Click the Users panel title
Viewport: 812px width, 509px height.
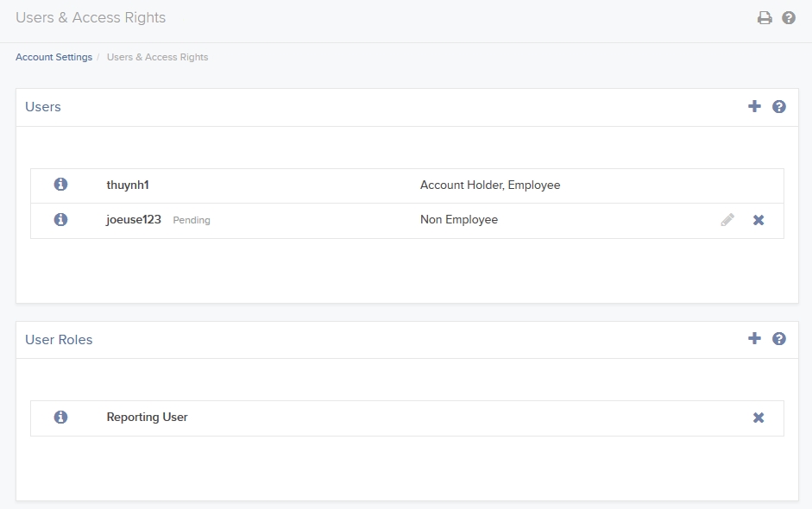43,106
